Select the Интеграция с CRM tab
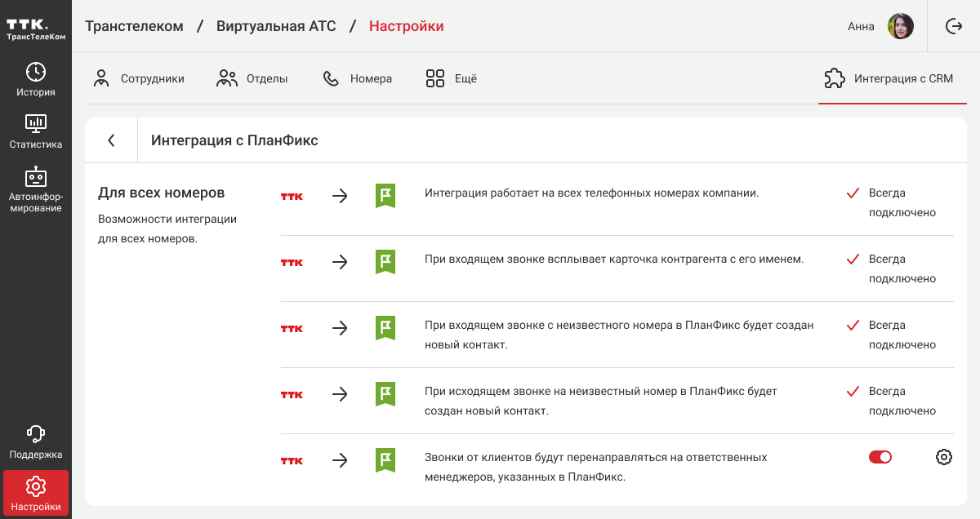980x519 pixels. (889, 79)
